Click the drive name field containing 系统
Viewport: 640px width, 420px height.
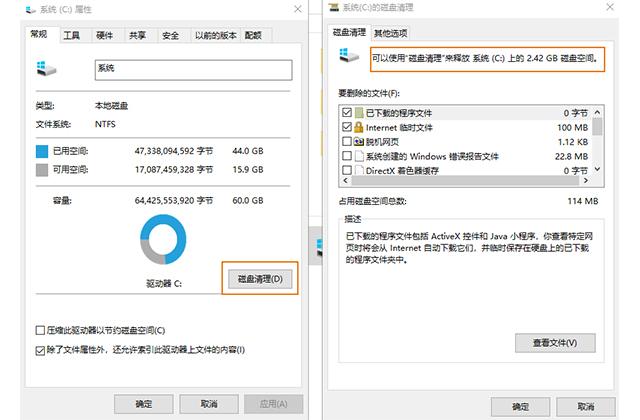(193, 70)
